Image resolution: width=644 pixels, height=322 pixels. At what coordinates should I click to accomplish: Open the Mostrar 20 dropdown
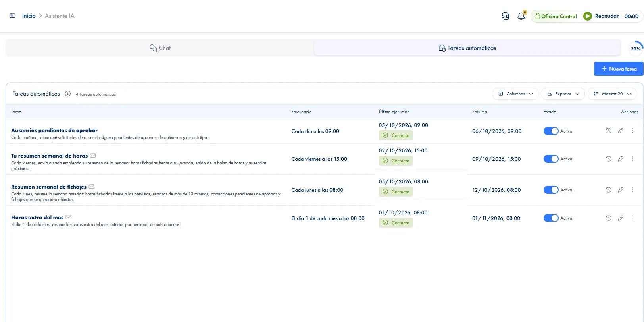pos(612,94)
